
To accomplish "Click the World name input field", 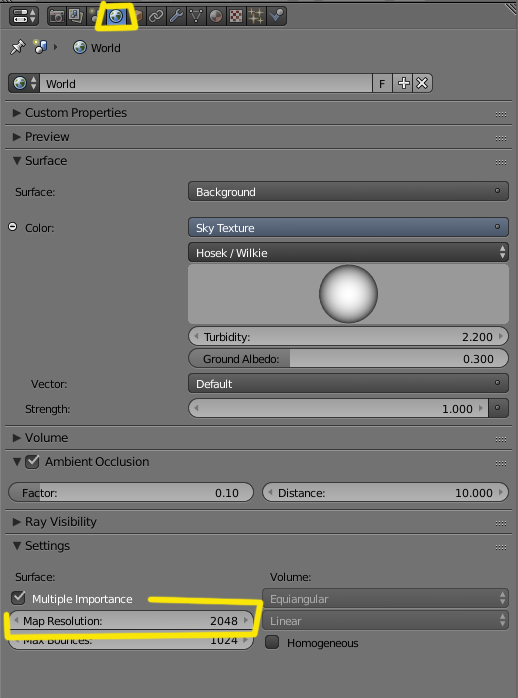I will pyautogui.click(x=206, y=83).
